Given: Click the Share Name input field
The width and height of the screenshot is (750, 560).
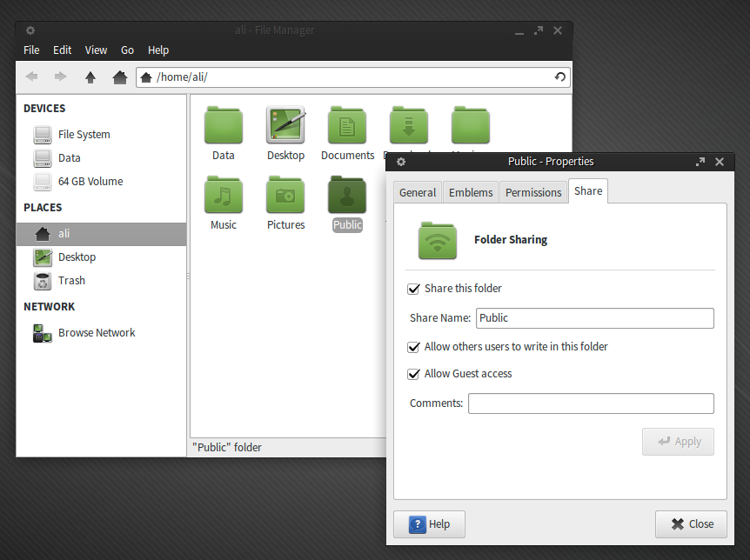Looking at the screenshot, I should point(594,318).
